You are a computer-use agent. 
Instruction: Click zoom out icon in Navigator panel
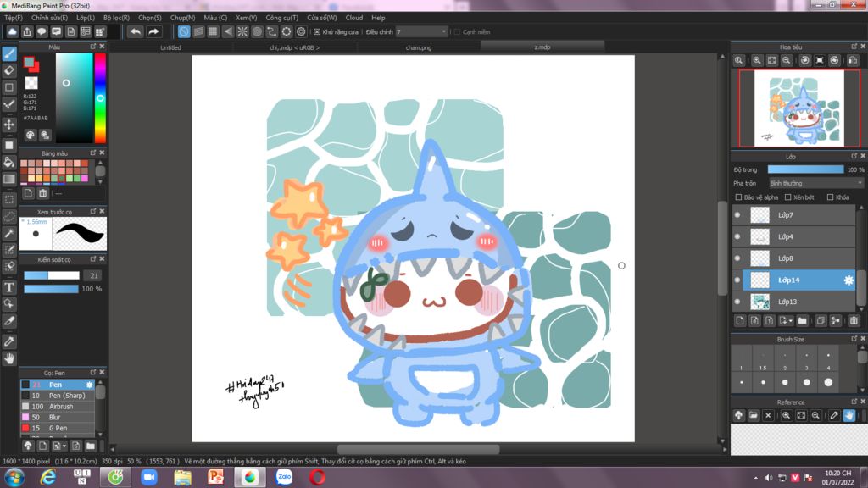pos(786,60)
